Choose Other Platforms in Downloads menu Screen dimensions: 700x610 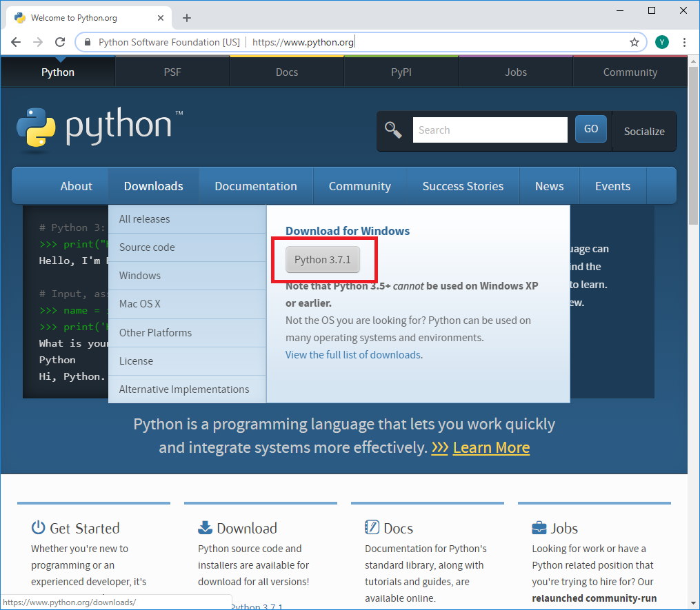pos(187,333)
